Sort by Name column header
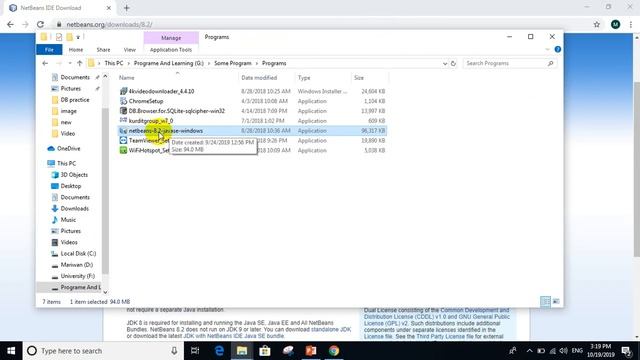 click(x=127, y=78)
